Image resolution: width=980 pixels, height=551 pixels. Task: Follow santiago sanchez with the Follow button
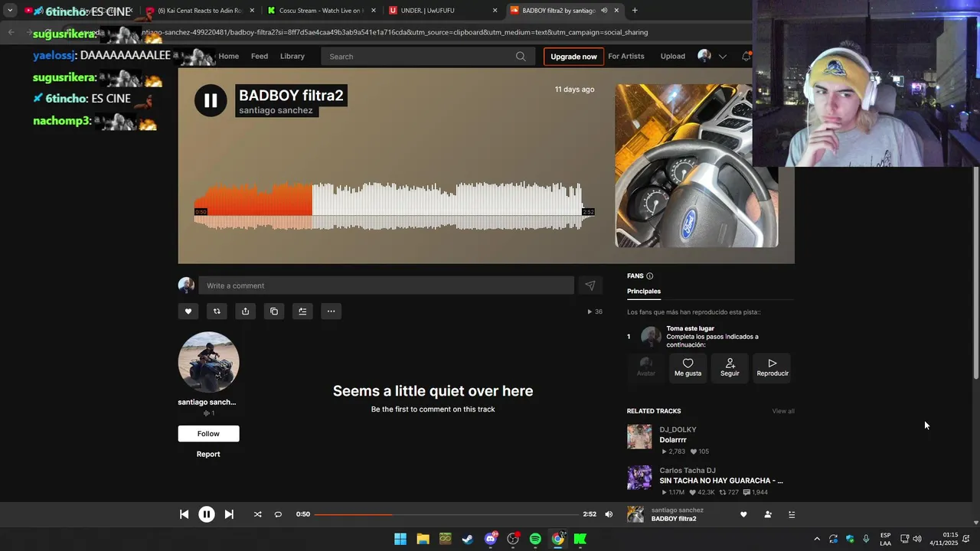pyautogui.click(x=208, y=433)
